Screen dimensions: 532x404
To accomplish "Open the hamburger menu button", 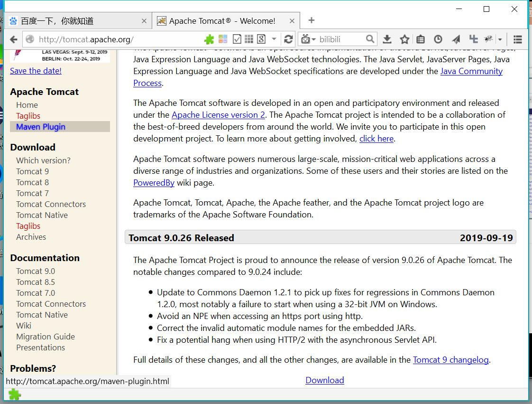I will 518,38.
